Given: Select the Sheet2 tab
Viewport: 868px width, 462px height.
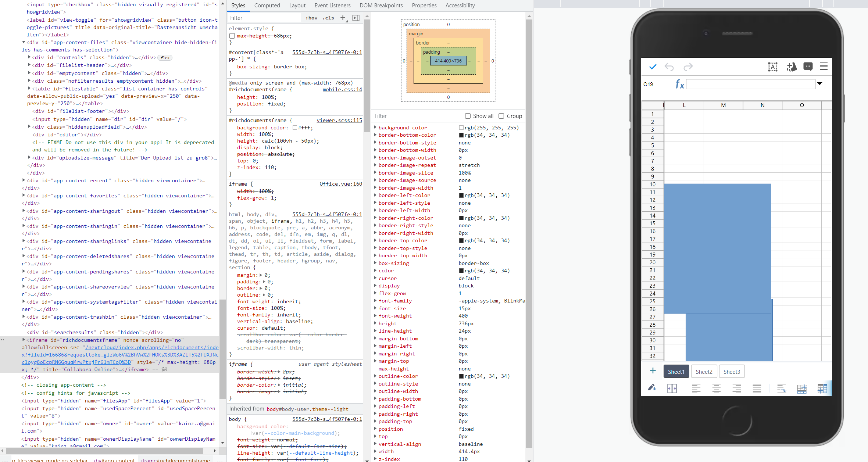Looking at the screenshot, I should [704, 372].
